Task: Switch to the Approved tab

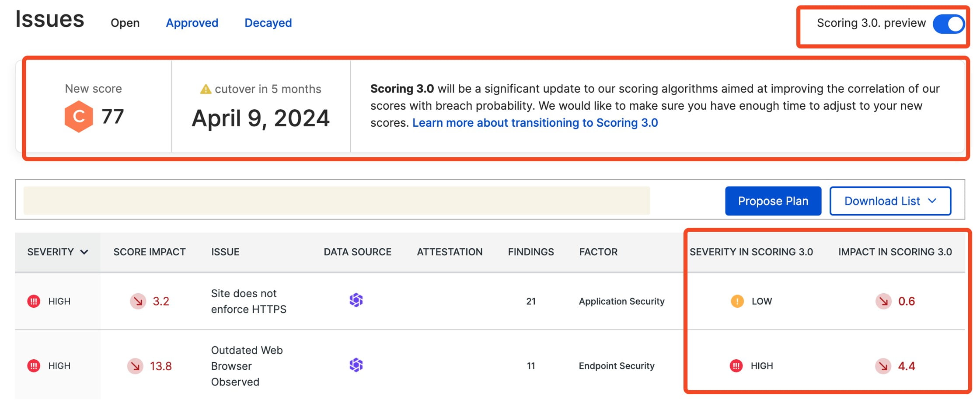Action: (x=192, y=23)
